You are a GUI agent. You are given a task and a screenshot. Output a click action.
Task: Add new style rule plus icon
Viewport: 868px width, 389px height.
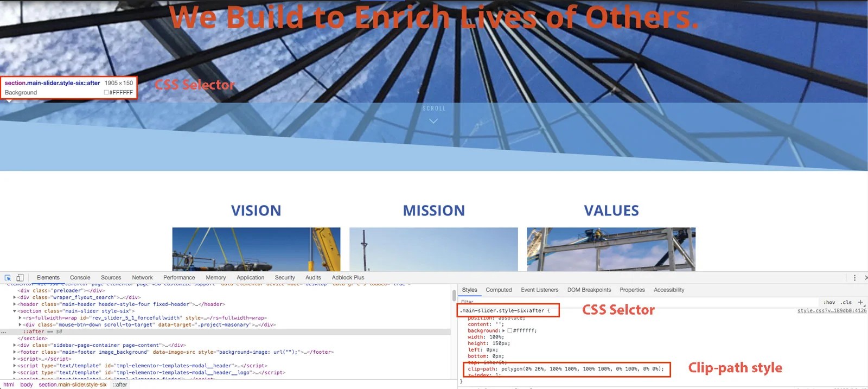coord(860,302)
